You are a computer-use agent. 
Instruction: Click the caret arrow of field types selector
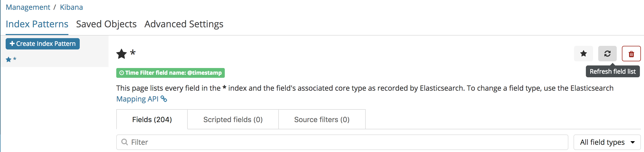pos(632,142)
